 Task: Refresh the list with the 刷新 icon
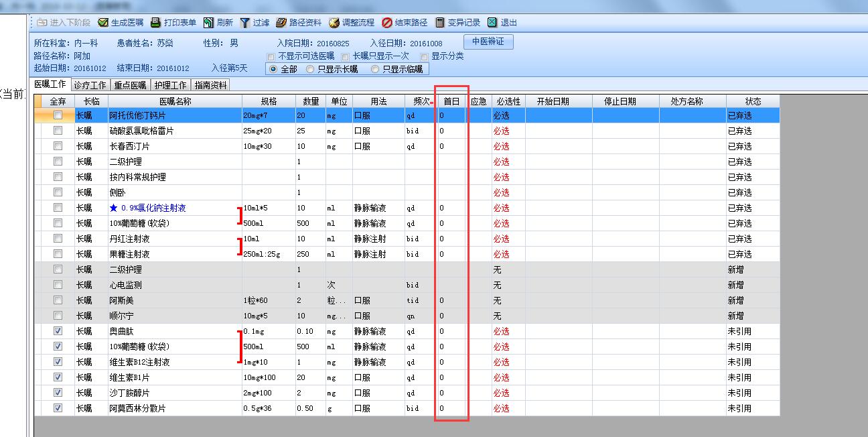(208, 22)
